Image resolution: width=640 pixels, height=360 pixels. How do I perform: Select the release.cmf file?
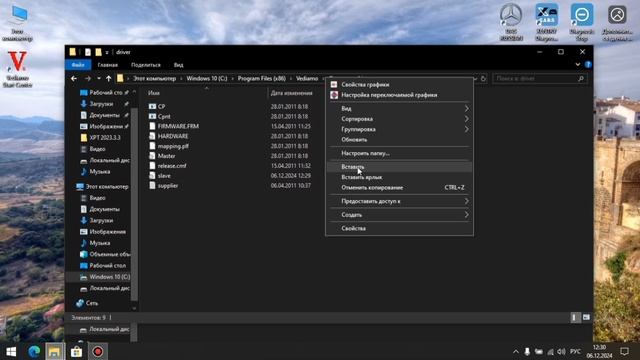click(172, 166)
